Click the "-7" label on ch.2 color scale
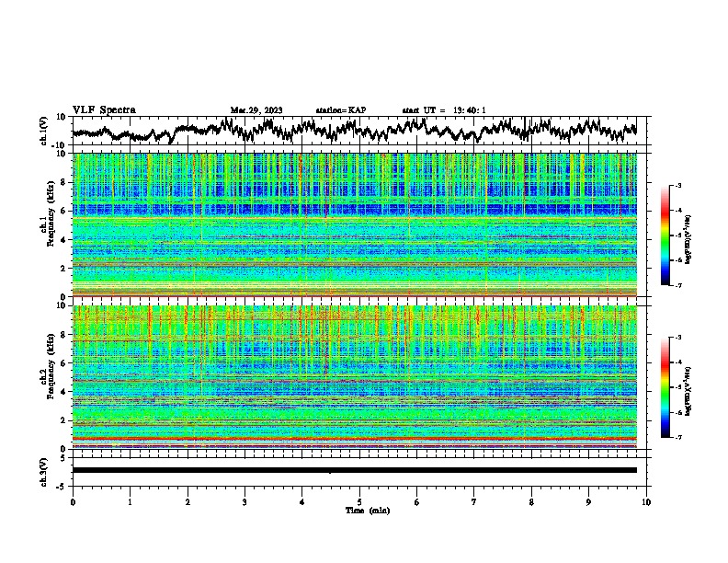Viewport: 728px width, 563px height. pos(677,437)
